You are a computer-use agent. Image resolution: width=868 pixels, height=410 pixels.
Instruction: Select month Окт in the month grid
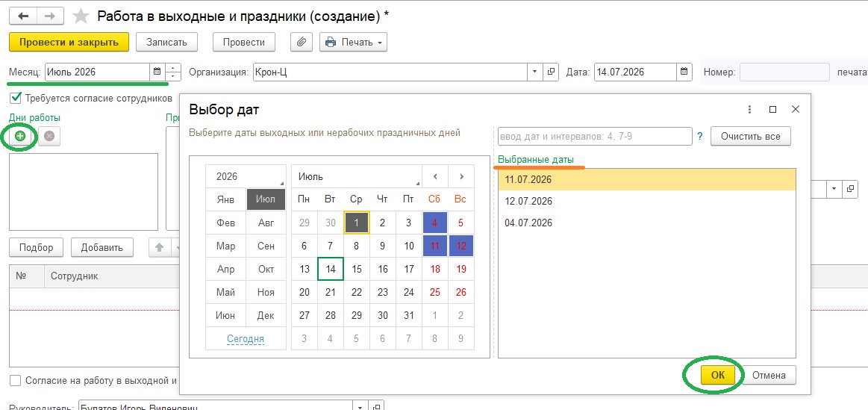[x=266, y=270]
